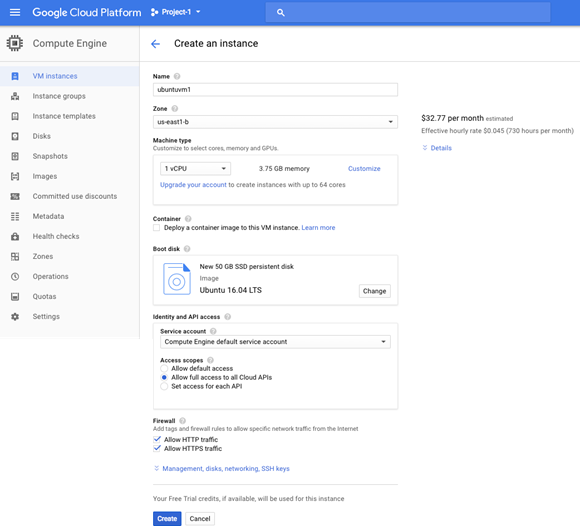Click the Change boot disk button
580x526 pixels.
tap(374, 291)
